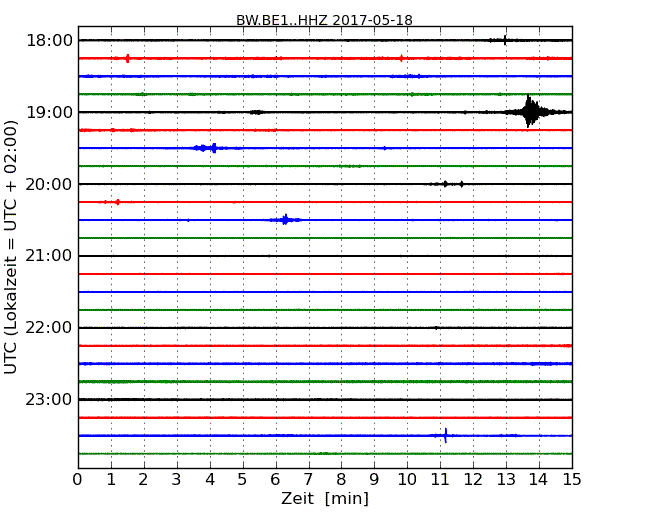Click the 20:00 time label
650x520 pixels.
coord(49,184)
